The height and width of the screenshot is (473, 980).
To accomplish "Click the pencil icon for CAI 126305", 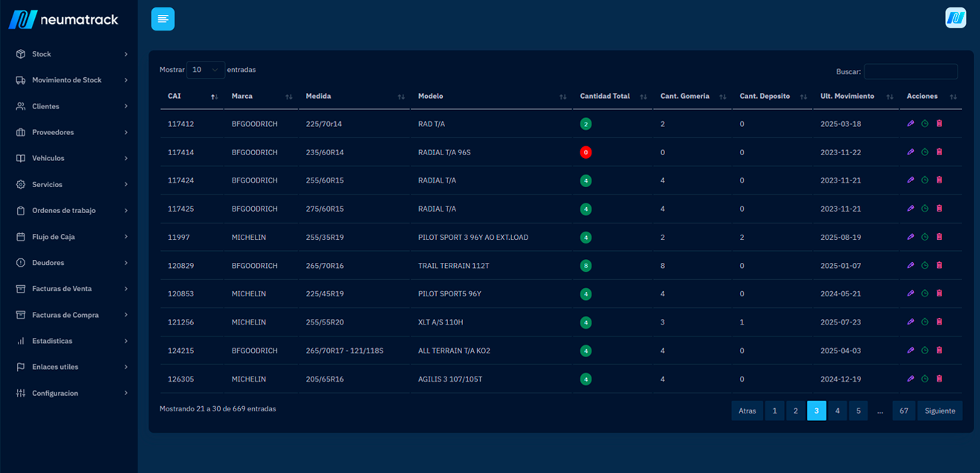I will (x=911, y=379).
